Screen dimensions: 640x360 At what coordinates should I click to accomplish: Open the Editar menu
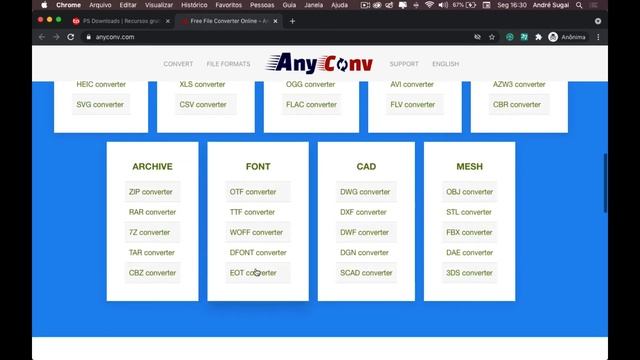tap(128, 5)
